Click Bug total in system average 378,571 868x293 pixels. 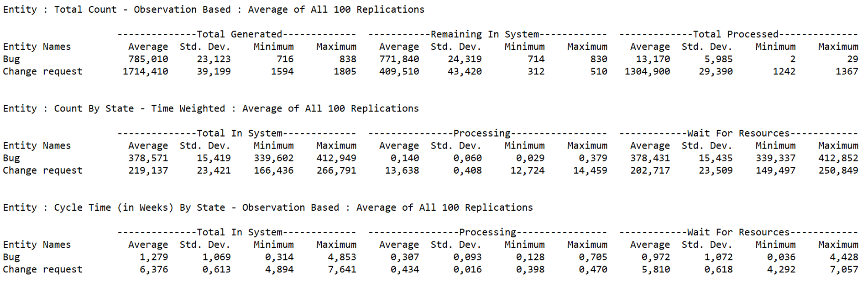(x=148, y=159)
